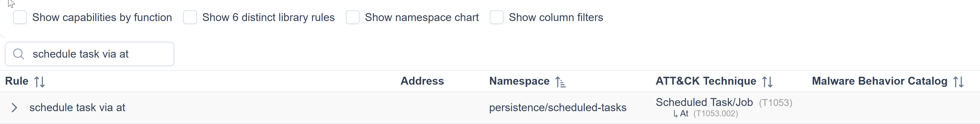Click the magnifier icon in the search box
The image size is (980, 124).
click(x=18, y=54)
